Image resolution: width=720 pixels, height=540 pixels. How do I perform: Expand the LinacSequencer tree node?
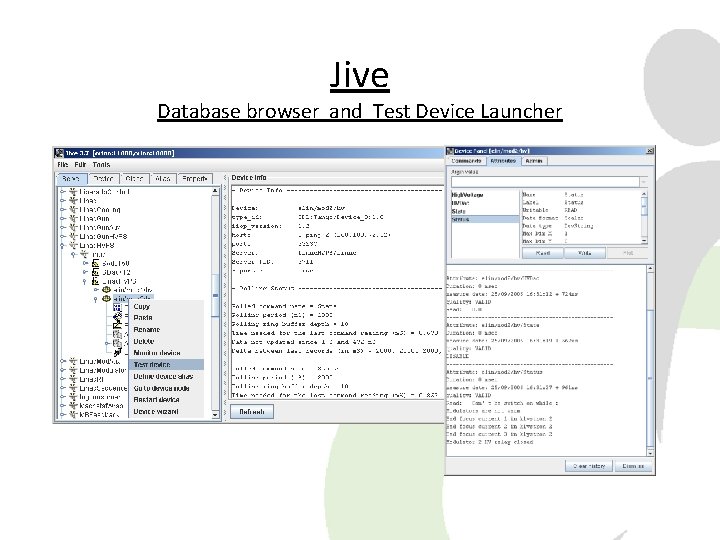(62, 388)
